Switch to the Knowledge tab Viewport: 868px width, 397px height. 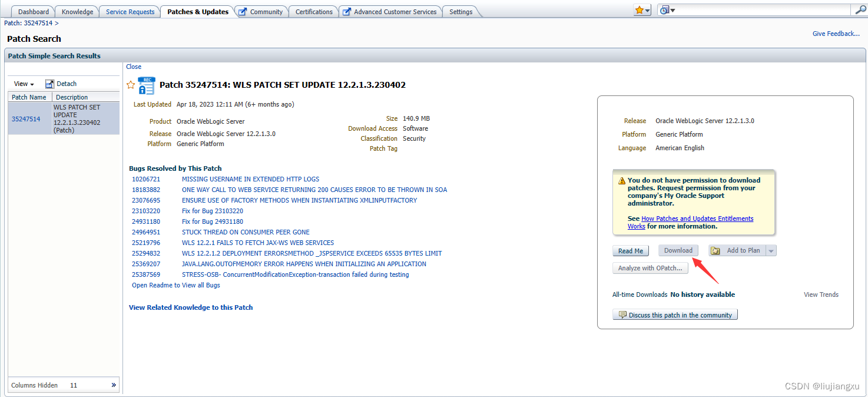coord(77,12)
